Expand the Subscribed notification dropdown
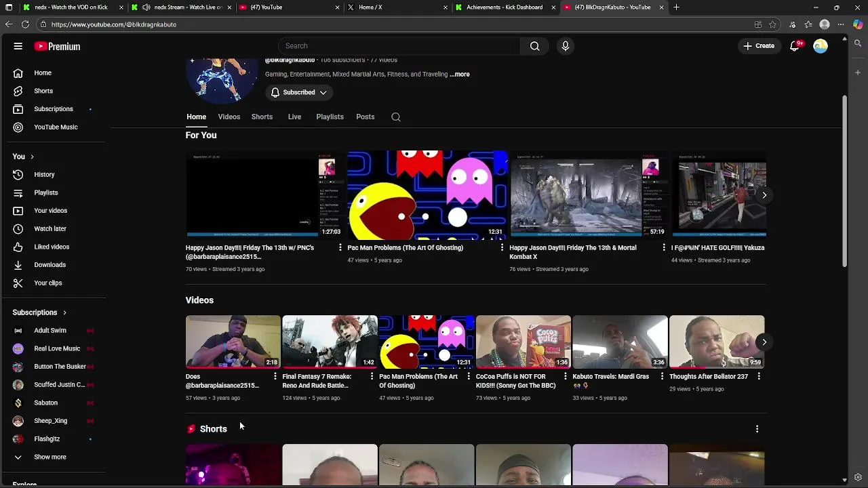The width and height of the screenshot is (868, 488). 299,92
